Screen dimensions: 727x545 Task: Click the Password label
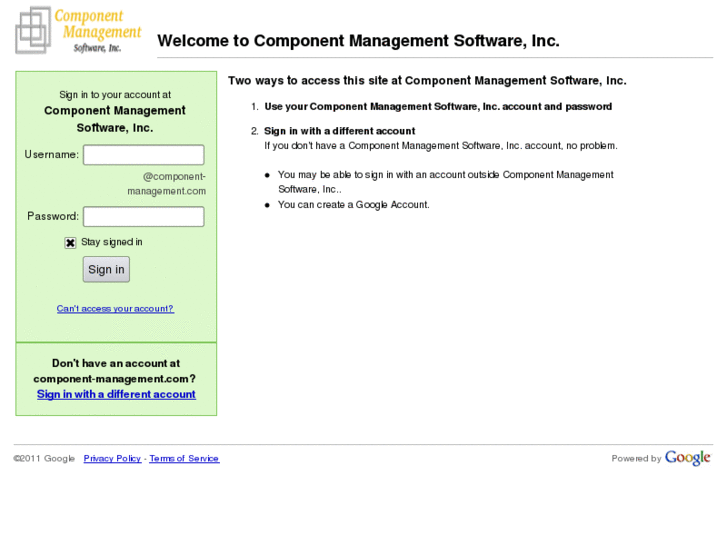(x=53, y=216)
